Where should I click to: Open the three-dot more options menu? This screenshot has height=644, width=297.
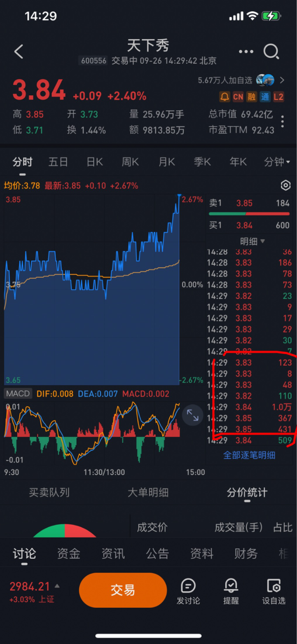(246, 52)
